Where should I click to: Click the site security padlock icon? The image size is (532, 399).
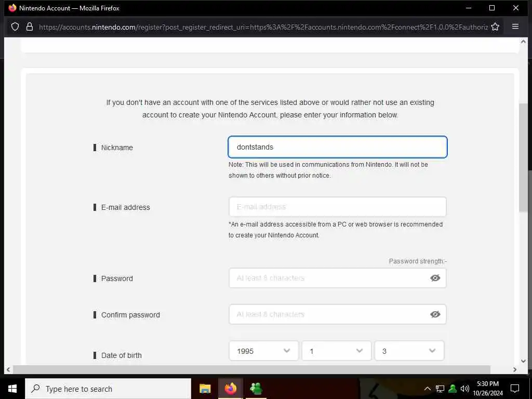coord(30,27)
